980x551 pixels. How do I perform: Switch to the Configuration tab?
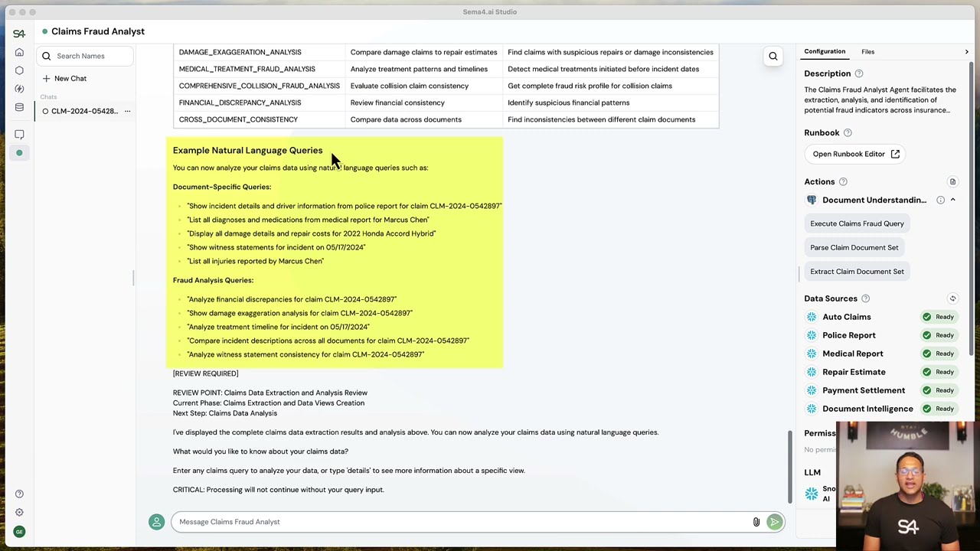click(x=825, y=51)
